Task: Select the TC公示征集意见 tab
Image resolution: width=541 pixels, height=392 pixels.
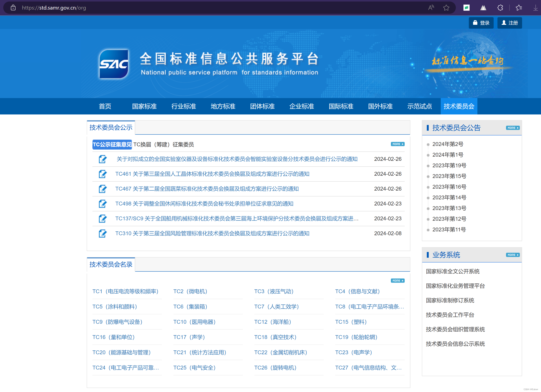Action: 112,145
